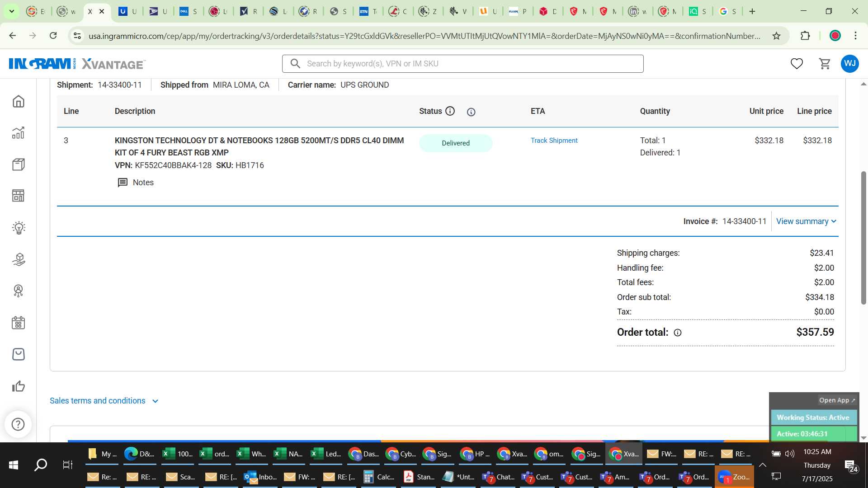
Task: Click the Notes link
Action: [x=143, y=183]
